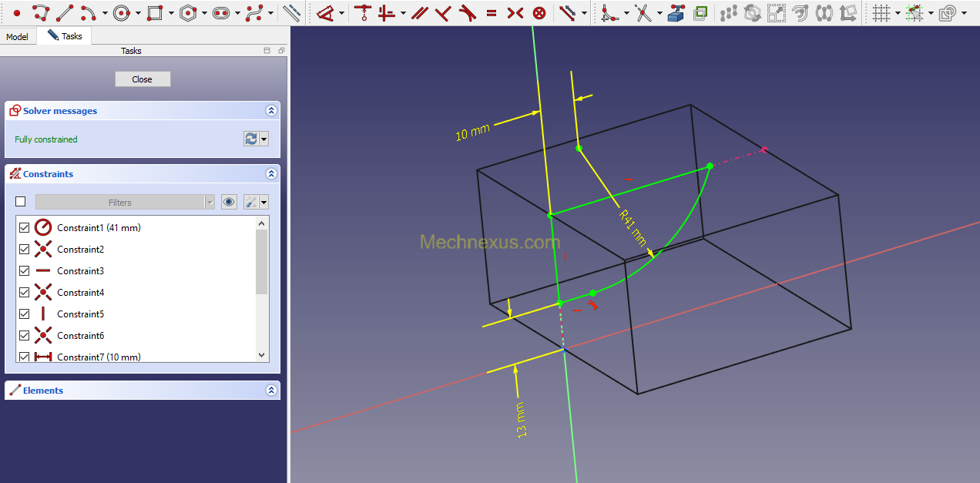The height and width of the screenshot is (483, 980).
Task: Apply the Perpendicular constraint tool
Action: click(x=442, y=13)
